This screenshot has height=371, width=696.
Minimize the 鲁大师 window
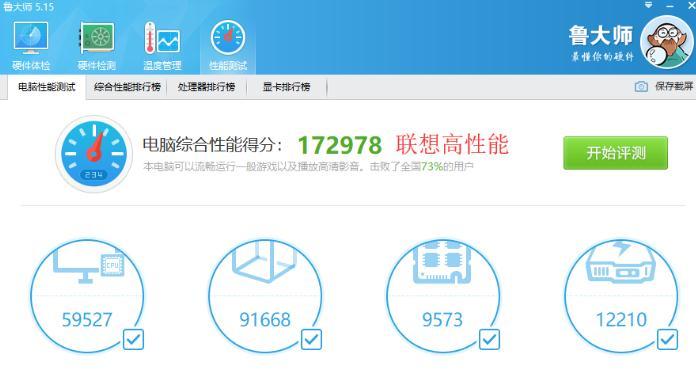coord(670,6)
